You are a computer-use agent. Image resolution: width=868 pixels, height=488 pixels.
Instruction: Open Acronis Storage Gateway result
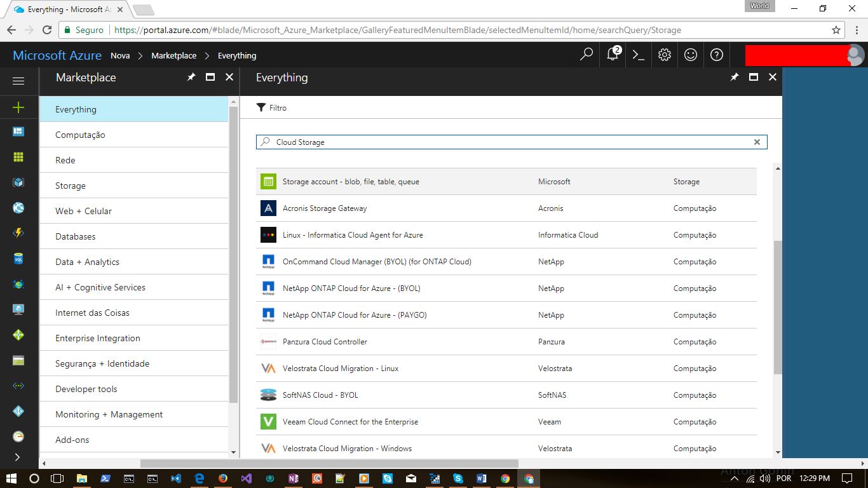tap(506, 208)
